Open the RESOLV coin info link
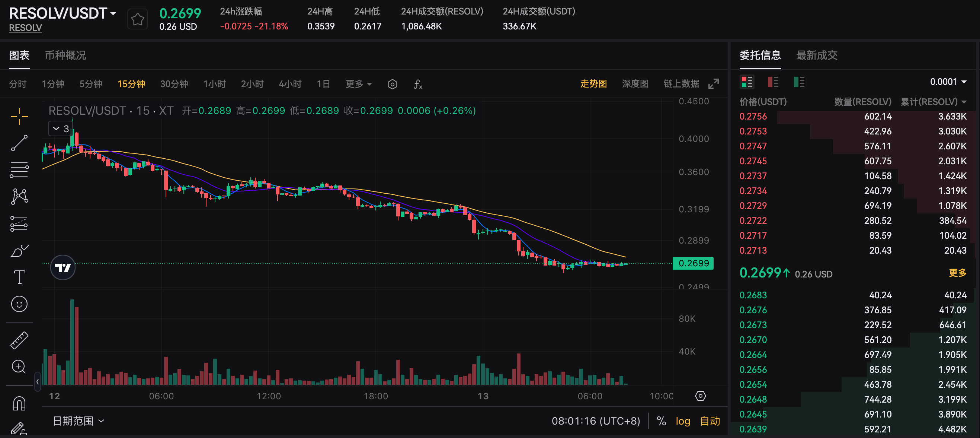This screenshot has height=438, width=980. (25, 28)
